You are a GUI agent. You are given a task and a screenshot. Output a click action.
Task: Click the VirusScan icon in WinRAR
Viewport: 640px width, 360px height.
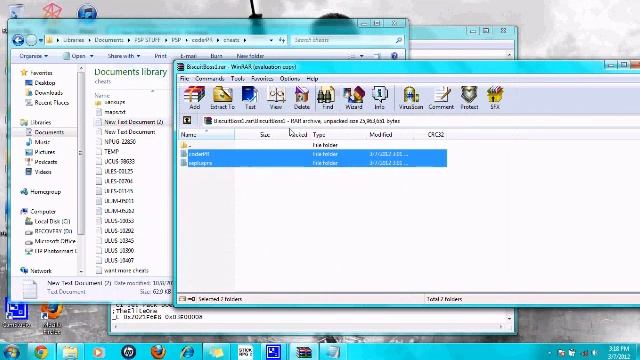(x=411, y=98)
